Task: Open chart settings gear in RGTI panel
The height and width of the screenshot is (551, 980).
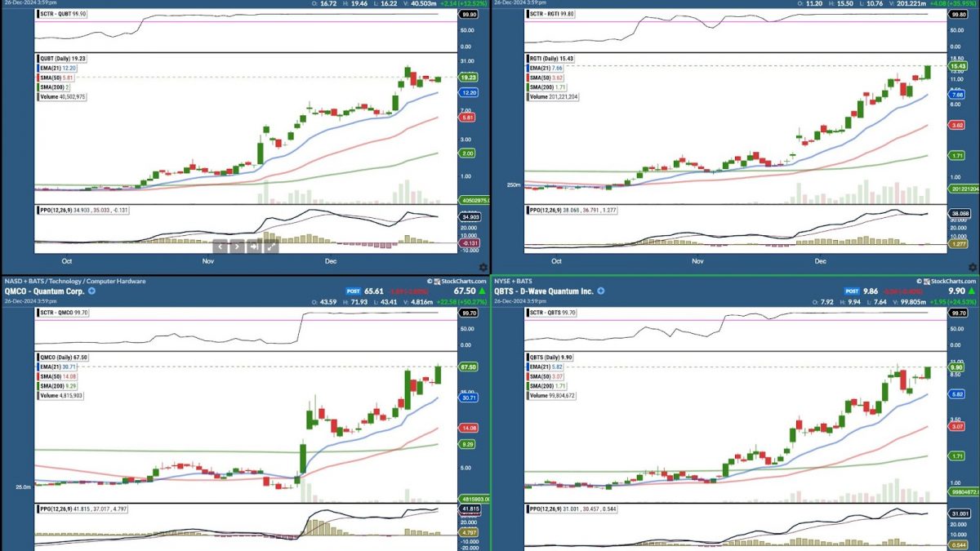Action: [973, 268]
